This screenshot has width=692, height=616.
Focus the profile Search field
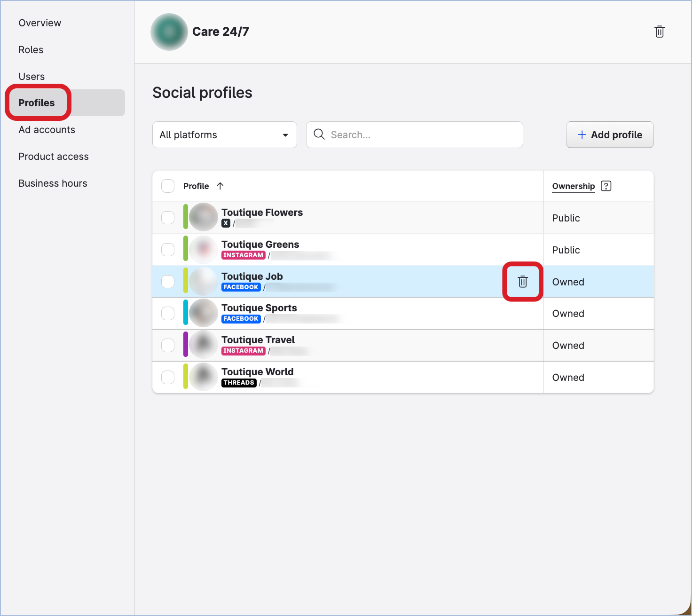pos(423,135)
